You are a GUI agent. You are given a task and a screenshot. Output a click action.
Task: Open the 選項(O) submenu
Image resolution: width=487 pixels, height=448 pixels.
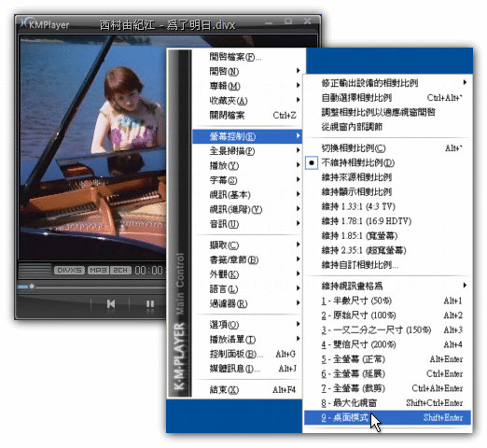(247, 325)
